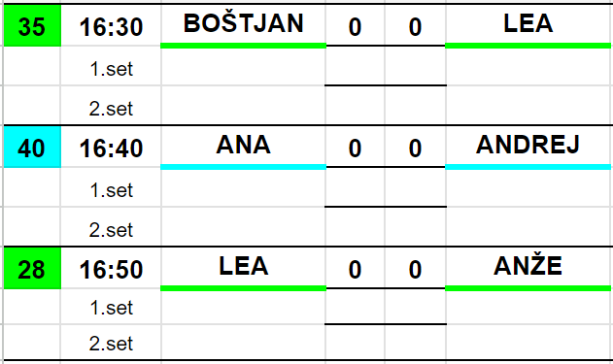The width and height of the screenshot is (613, 364).
Task: Select the cyan match number 40 cell
Action: pos(32,148)
